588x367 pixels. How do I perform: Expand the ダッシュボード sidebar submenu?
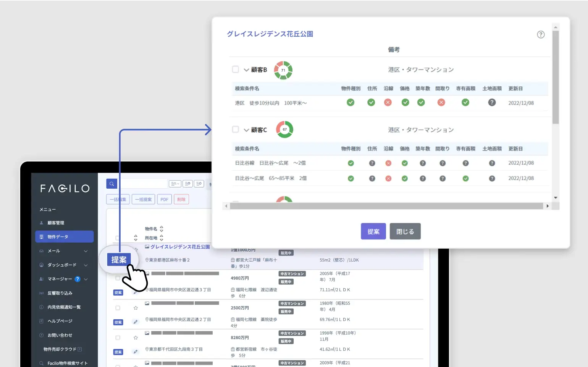[x=86, y=265]
